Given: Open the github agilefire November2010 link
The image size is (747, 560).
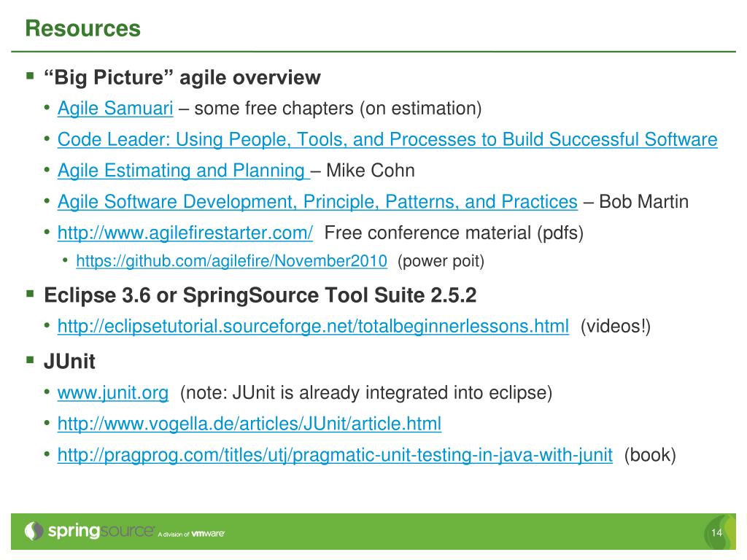Looking at the screenshot, I should click(231, 261).
